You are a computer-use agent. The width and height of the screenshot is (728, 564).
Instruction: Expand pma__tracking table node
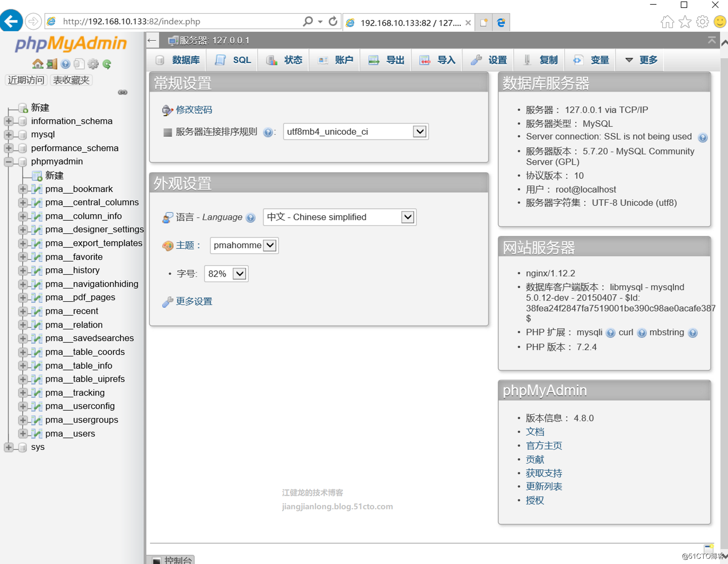point(23,393)
